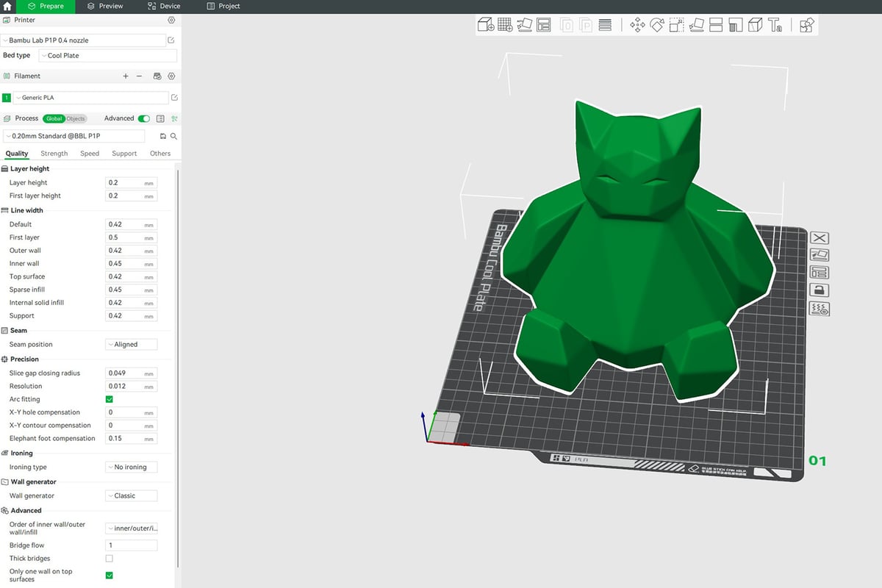Image resolution: width=882 pixels, height=588 pixels.
Task: Open the Ironing type dropdown
Action: tap(132, 467)
